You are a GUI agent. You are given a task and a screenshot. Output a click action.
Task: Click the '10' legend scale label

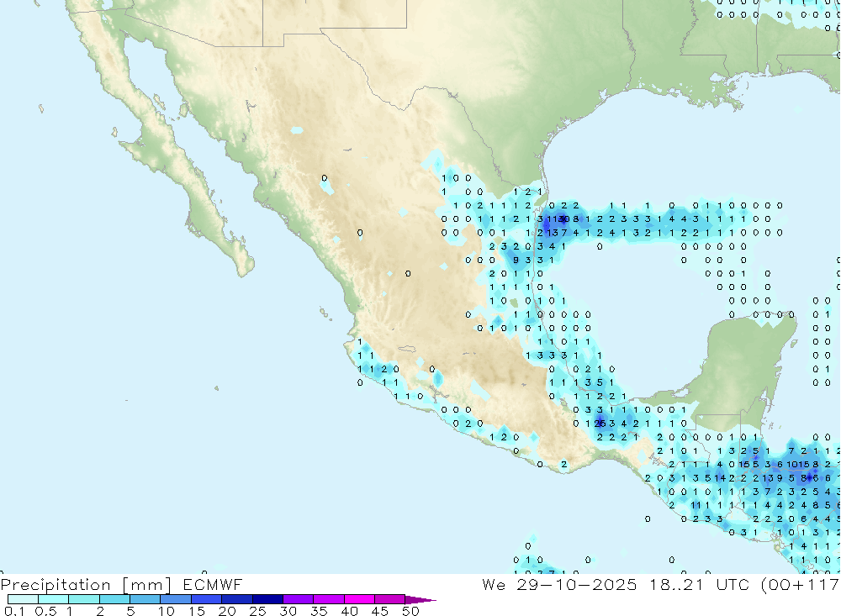click(x=167, y=611)
